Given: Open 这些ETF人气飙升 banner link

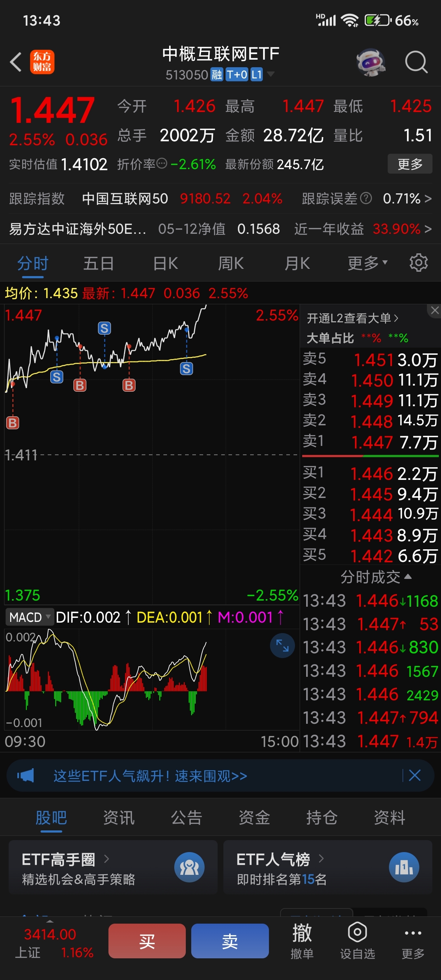Looking at the screenshot, I should pos(150,775).
